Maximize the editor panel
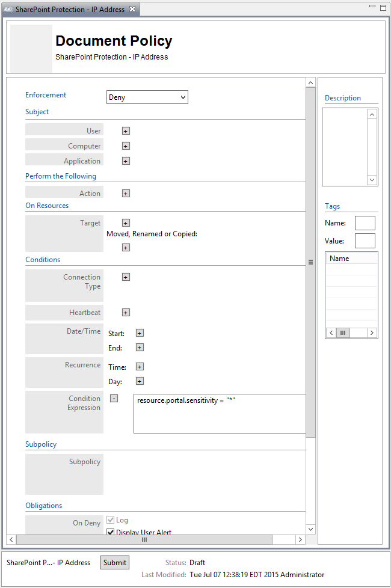 coord(383,7)
